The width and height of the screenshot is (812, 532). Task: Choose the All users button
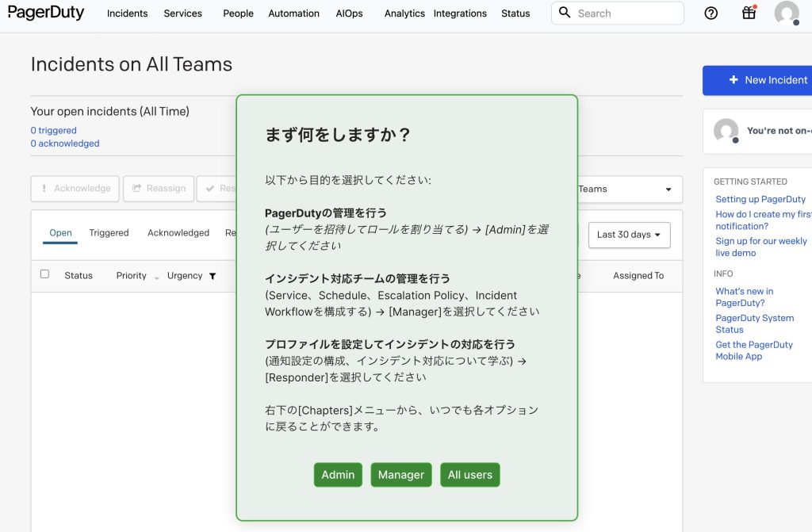click(x=470, y=474)
